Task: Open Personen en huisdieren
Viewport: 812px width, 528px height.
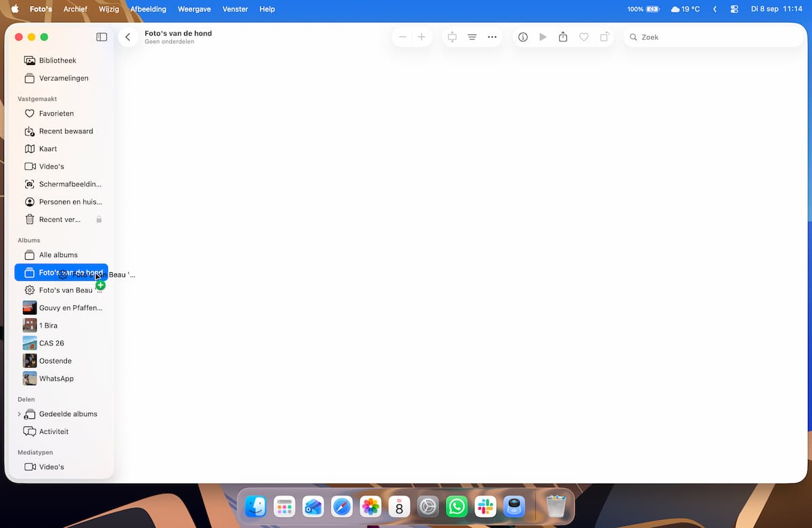Action: (61, 202)
